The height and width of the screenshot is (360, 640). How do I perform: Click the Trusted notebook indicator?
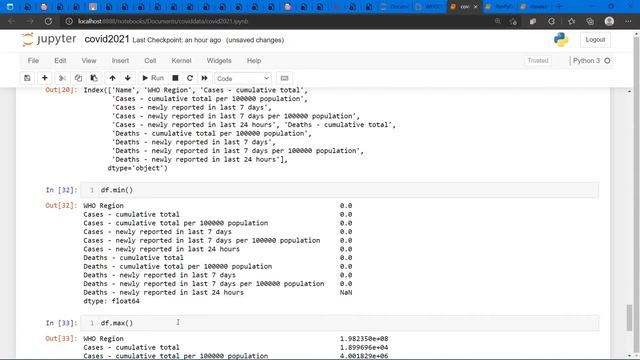pyautogui.click(x=538, y=60)
